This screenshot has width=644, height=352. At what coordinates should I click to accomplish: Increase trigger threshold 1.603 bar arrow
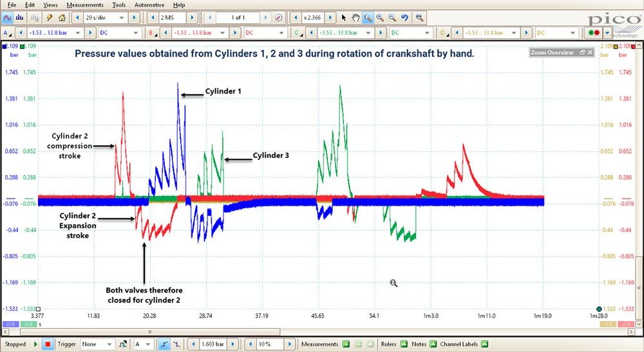tap(232, 344)
